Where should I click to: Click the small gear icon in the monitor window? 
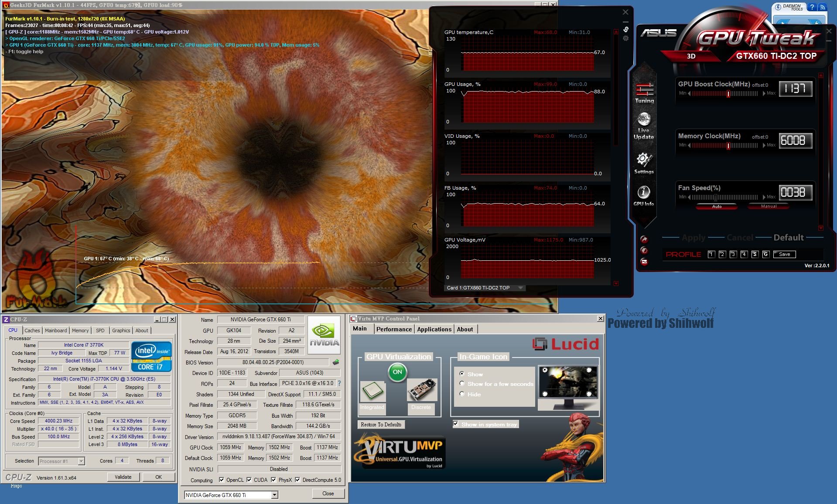(625, 38)
